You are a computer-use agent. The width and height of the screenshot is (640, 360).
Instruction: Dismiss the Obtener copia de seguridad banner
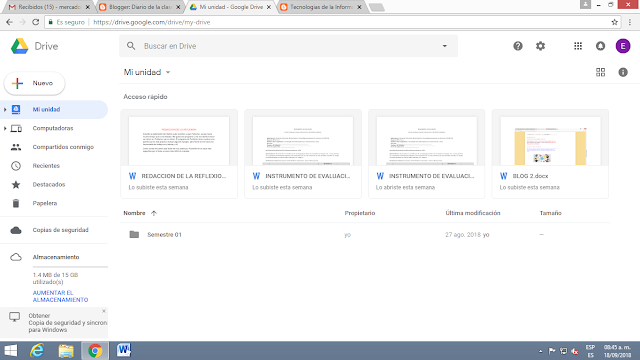click(104, 311)
